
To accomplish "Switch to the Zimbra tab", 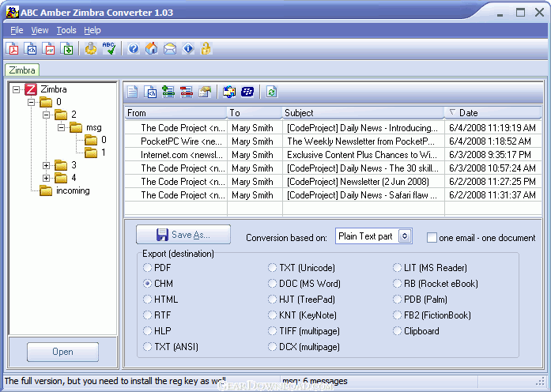I will click(x=22, y=70).
